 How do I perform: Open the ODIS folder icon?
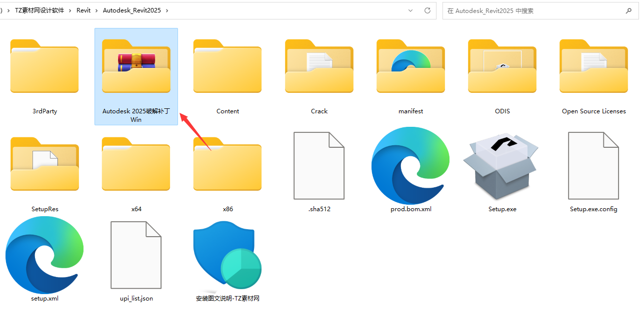pos(502,66)
